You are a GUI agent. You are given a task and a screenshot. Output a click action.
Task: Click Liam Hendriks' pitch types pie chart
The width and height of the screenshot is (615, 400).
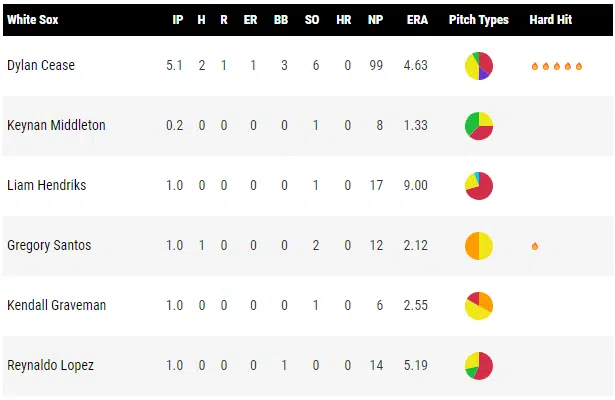(x=478, y=186)
